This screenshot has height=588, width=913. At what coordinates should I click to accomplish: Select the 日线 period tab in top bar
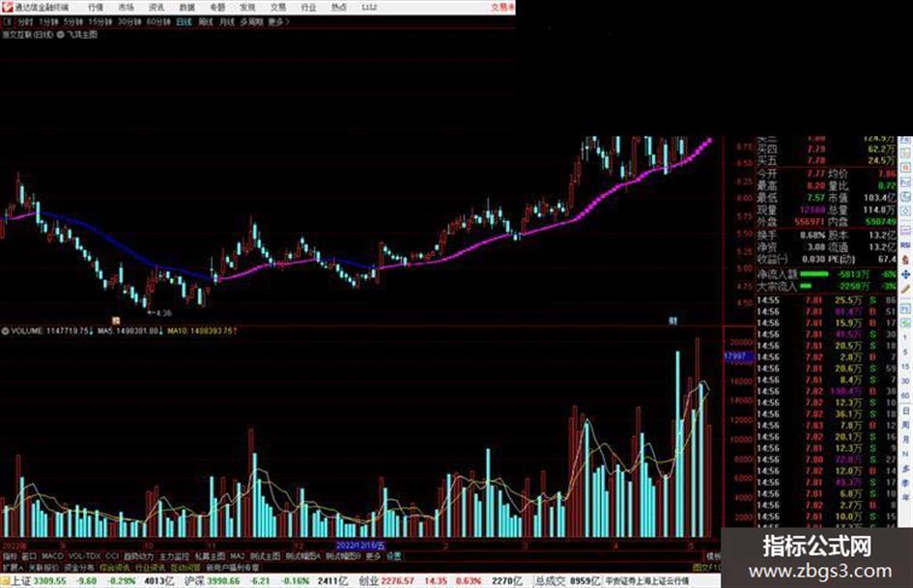click(184, 21)
